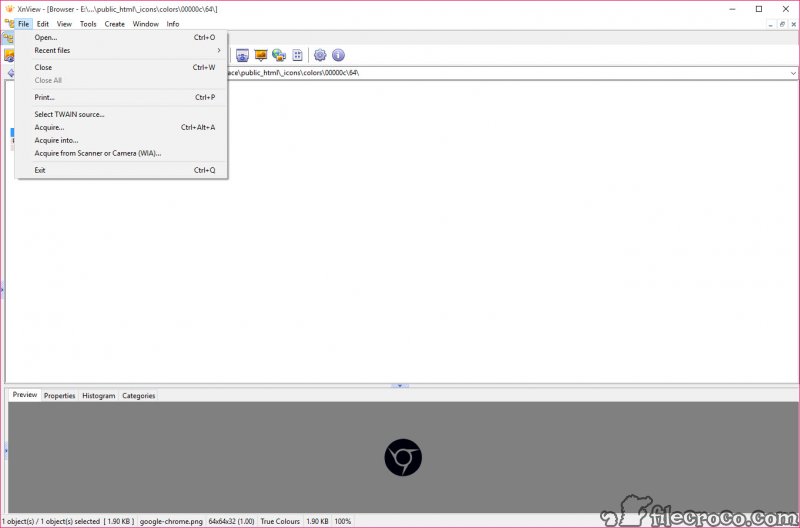This screenshot has height=528, width=800.
Task: Open the Tools menu
Action: click(x=88, y=24)
